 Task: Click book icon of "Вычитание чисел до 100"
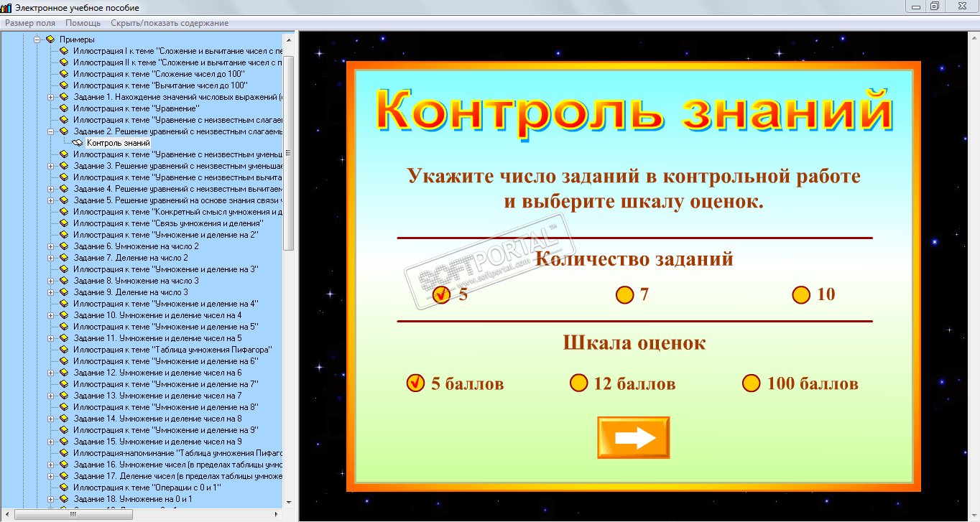point(64,85)
